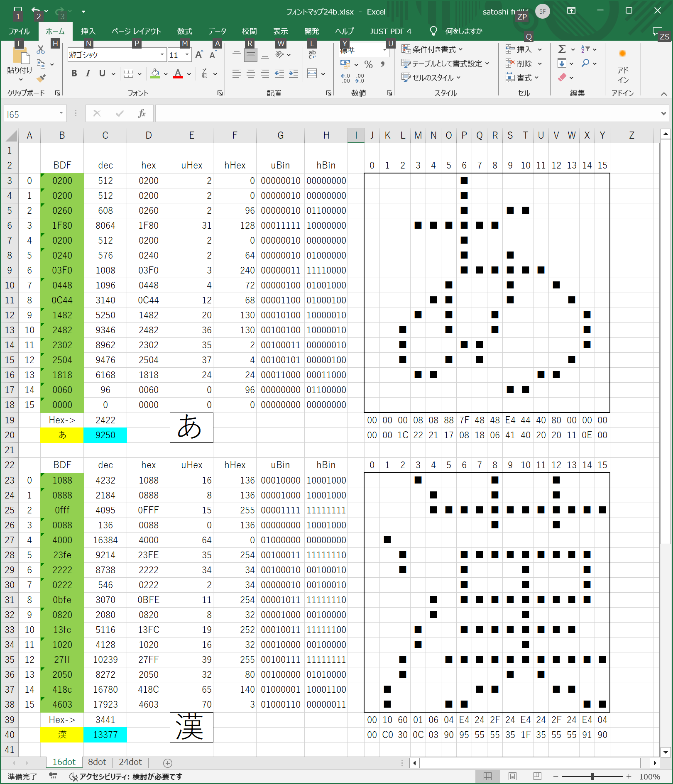Screen dimensions: 673x784
Task: Click the accounting currency format icon
Action: (345, 64)
